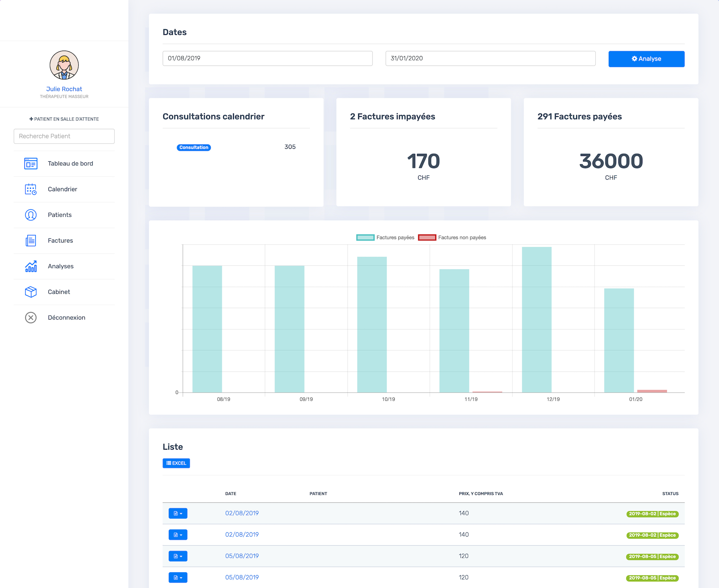Go to Analyses menu item
719x588 pixels.
60,266
